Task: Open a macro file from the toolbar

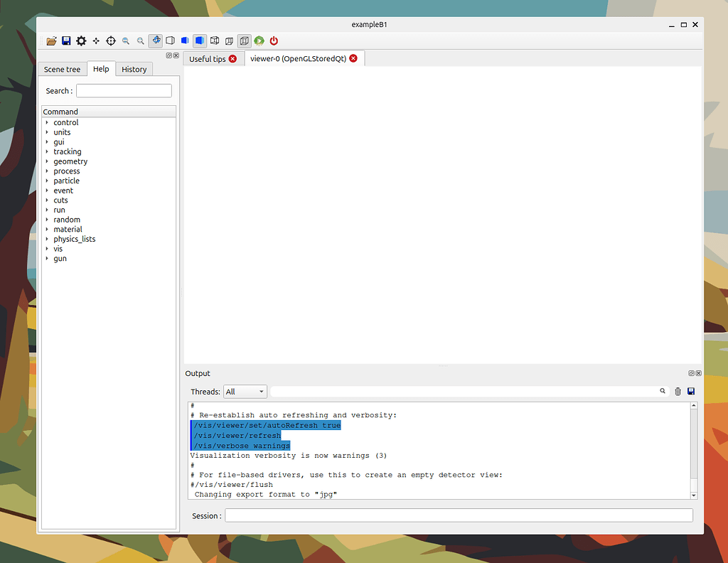Action: pyautogui.click(x=51, y=41)
